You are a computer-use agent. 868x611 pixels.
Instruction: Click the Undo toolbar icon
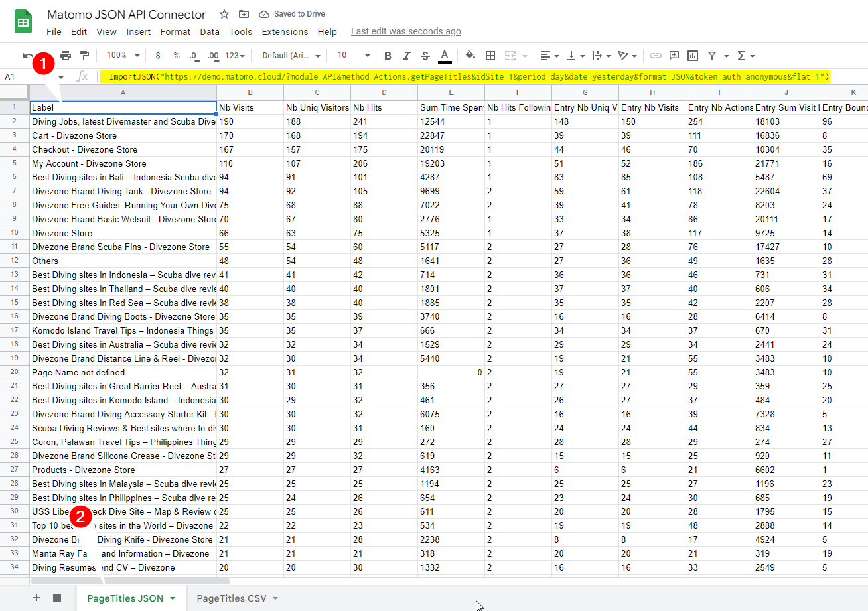(x=27, y=56)
